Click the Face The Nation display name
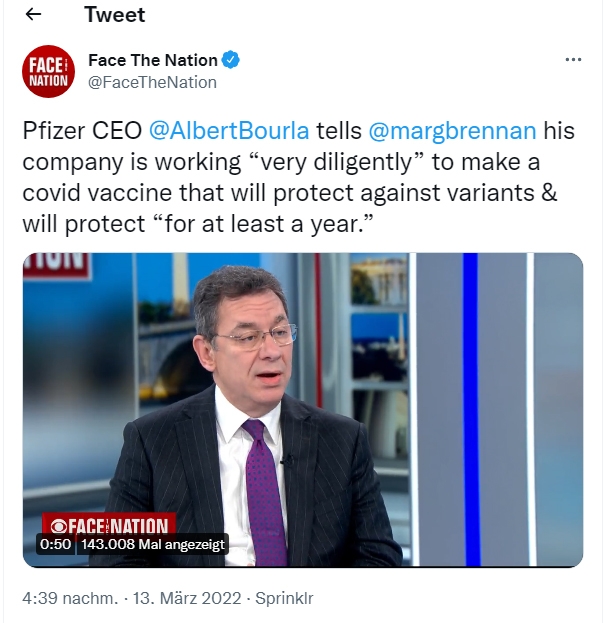The height and width of the screenshot is (623, 609). [153, 60]
